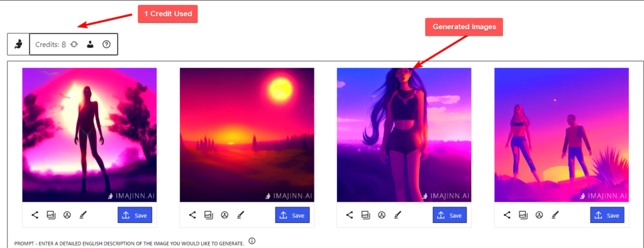Screen dimensions: 644x248
Task: Click brush edit icon under first image
Action: [x=82, y=215]
